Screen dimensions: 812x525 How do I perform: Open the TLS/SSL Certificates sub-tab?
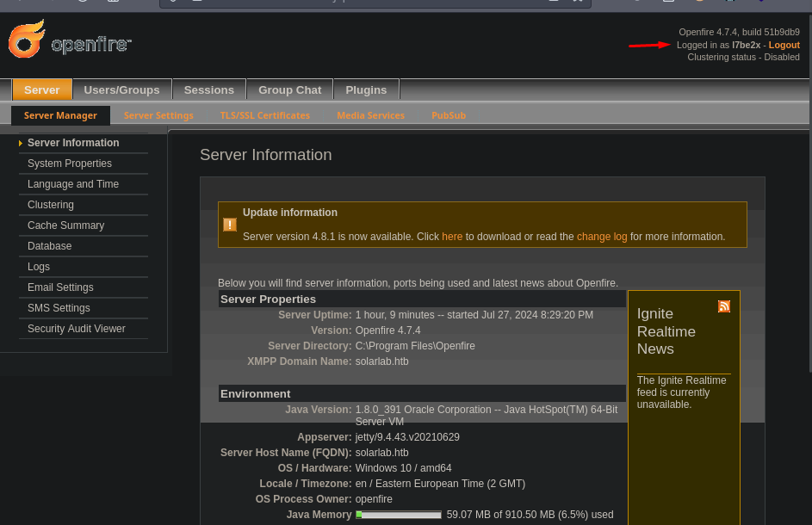click(264, 114)
